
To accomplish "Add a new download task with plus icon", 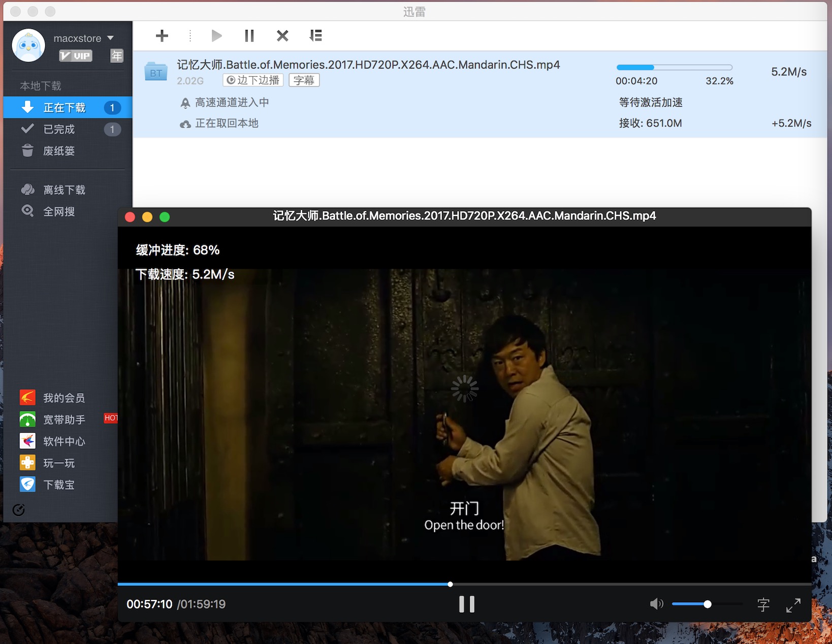I will pos(162,36).
